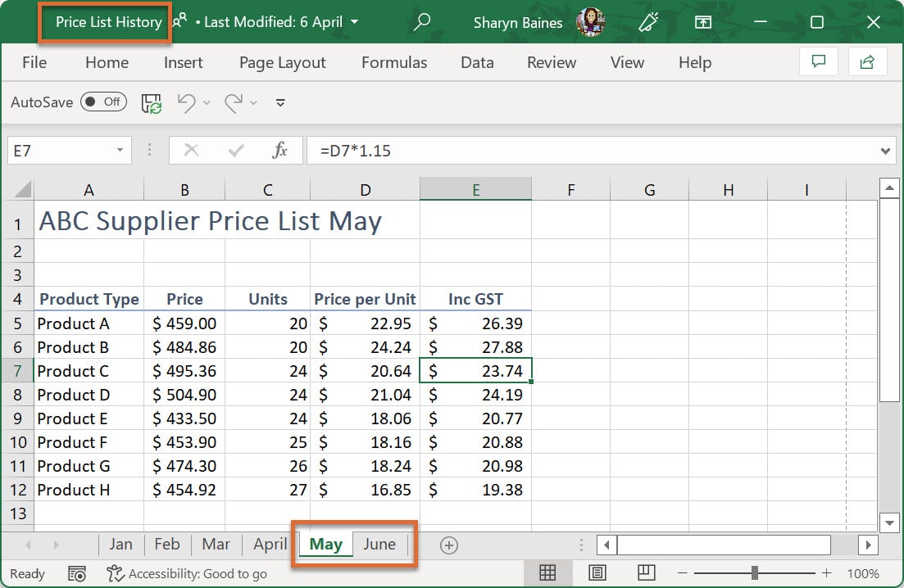Click the Insert Function fx icon
904x588 pixels.
(x=279, y=151)
